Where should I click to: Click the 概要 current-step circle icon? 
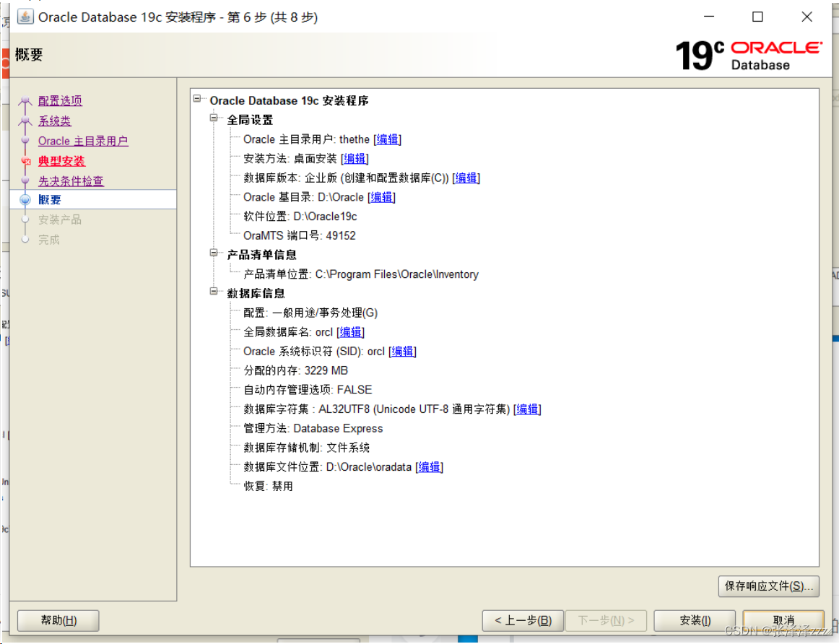(x=25, y=199)
